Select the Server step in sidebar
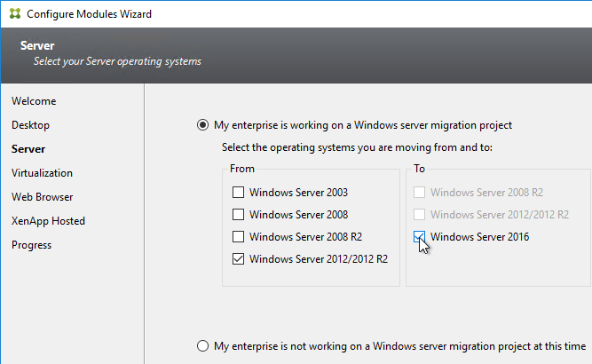Image resolution: width=592 pixels, height=364 pixels. [28, 149]
